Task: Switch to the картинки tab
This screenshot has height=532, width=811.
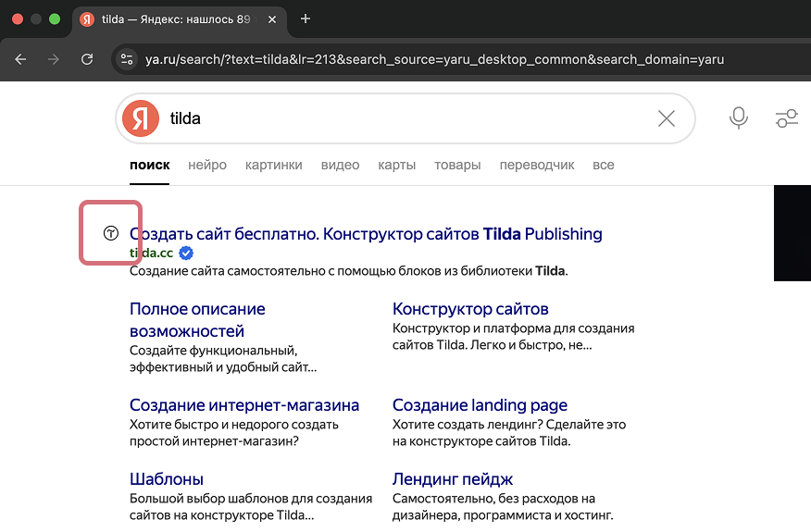Action: point(274,165)
